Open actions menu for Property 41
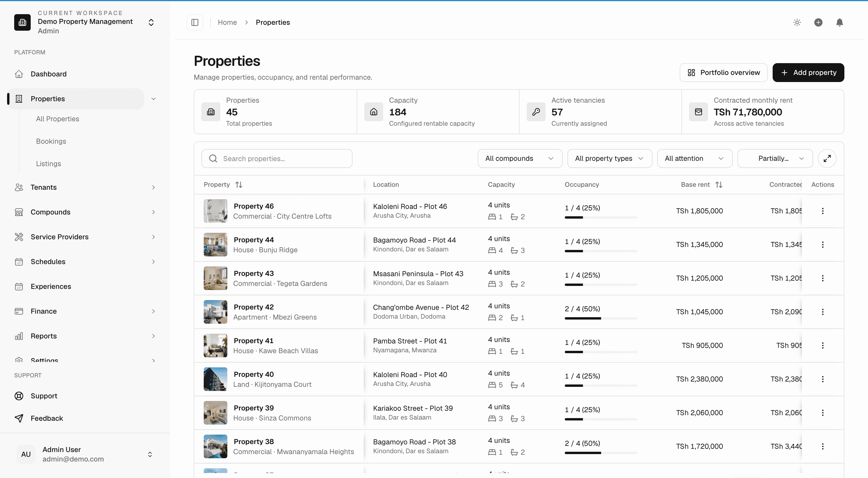This screenshot has height=478, width=868. tap(823, 346)
